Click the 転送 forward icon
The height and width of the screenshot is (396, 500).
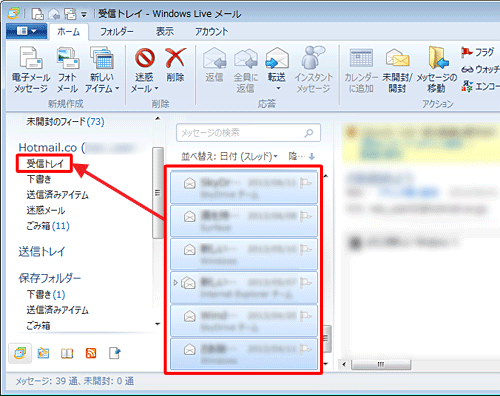click(x=277, y=58)
